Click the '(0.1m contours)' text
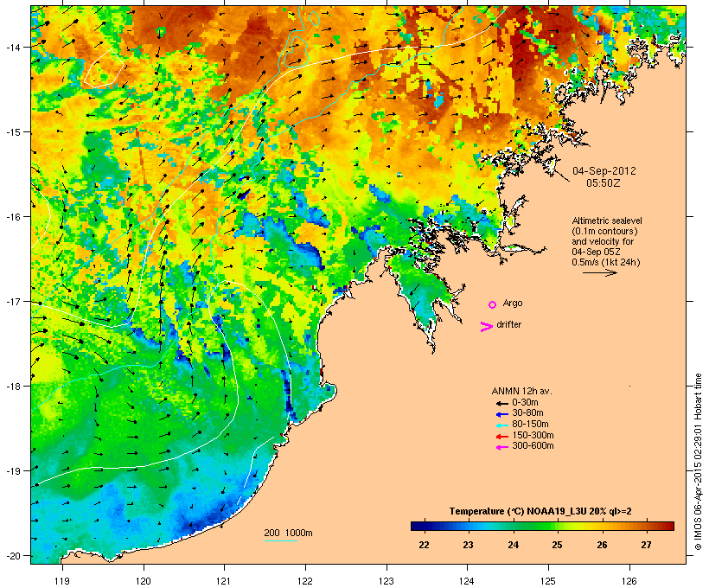Image resolution: width=709 pixels, height=588 pixels. 604,231
